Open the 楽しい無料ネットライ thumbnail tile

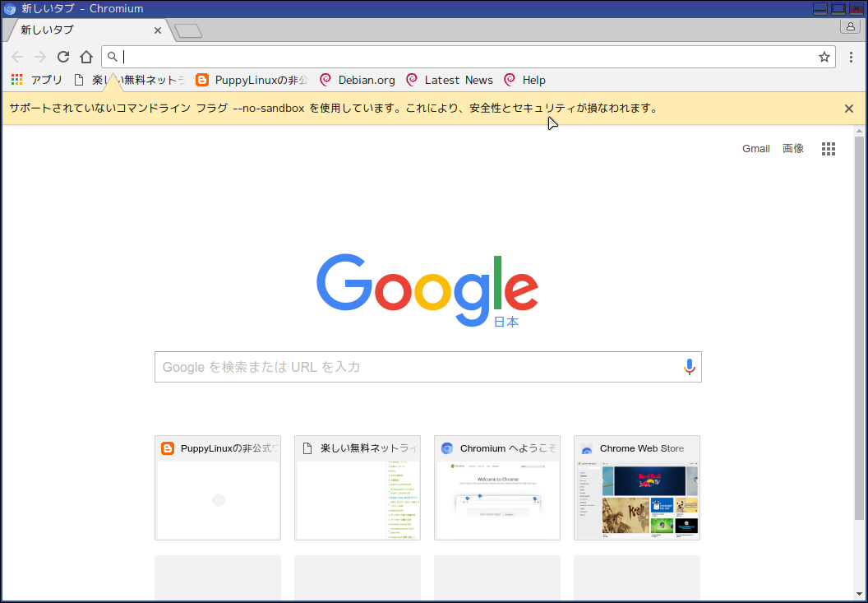357,488
